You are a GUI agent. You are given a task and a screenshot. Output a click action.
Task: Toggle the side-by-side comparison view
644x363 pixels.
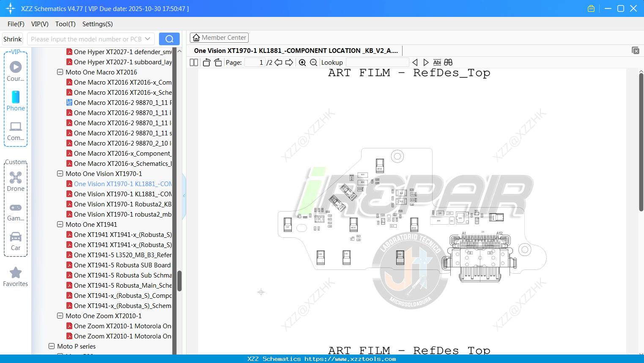pos(448,62)
